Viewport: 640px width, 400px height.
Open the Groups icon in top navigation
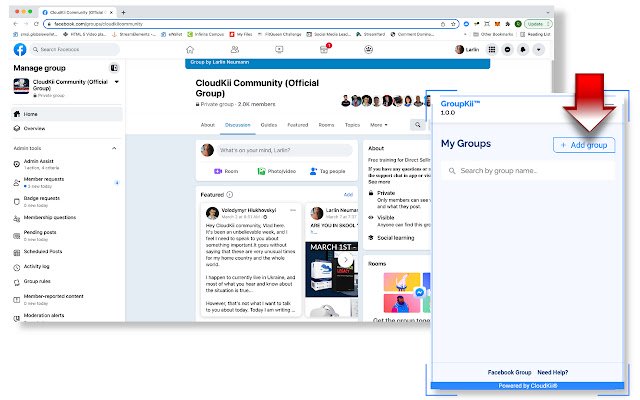(369, 50)
